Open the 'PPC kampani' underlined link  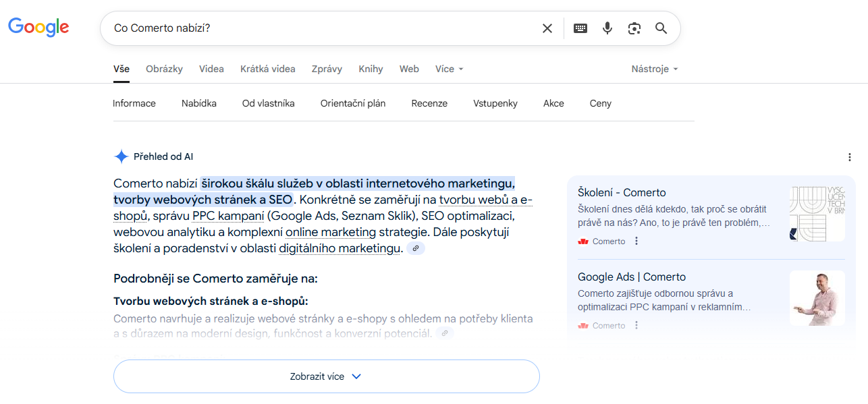[228, 216]
